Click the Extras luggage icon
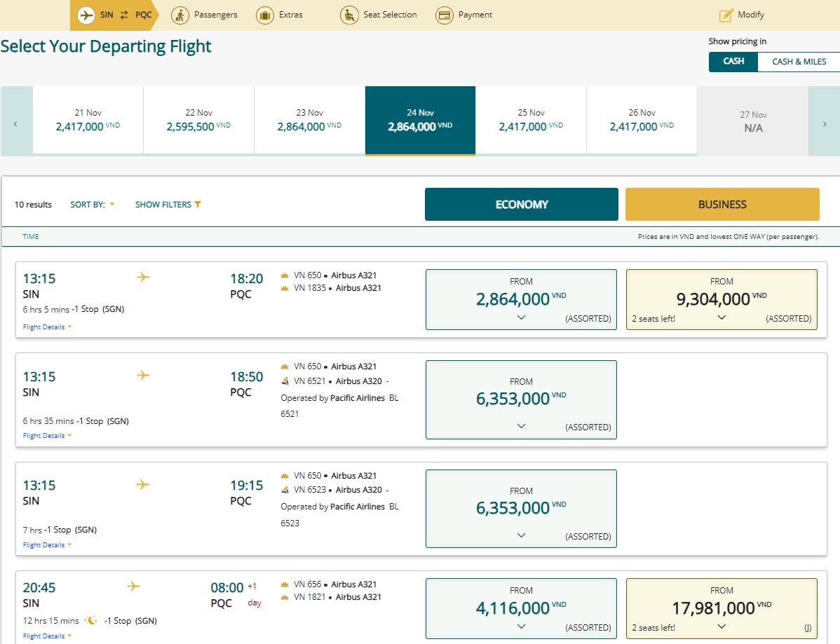 point(264,15)
